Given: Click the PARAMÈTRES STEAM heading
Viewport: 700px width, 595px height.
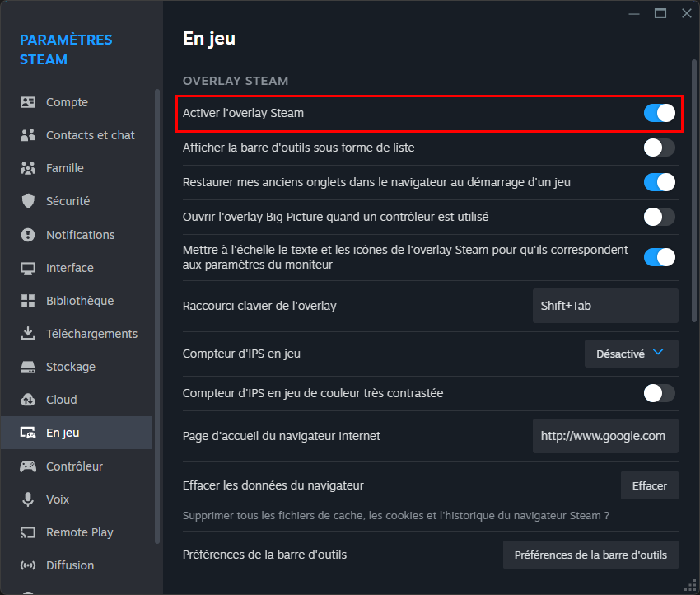Looking at the screenshot, I should click(x=66, y=49).
